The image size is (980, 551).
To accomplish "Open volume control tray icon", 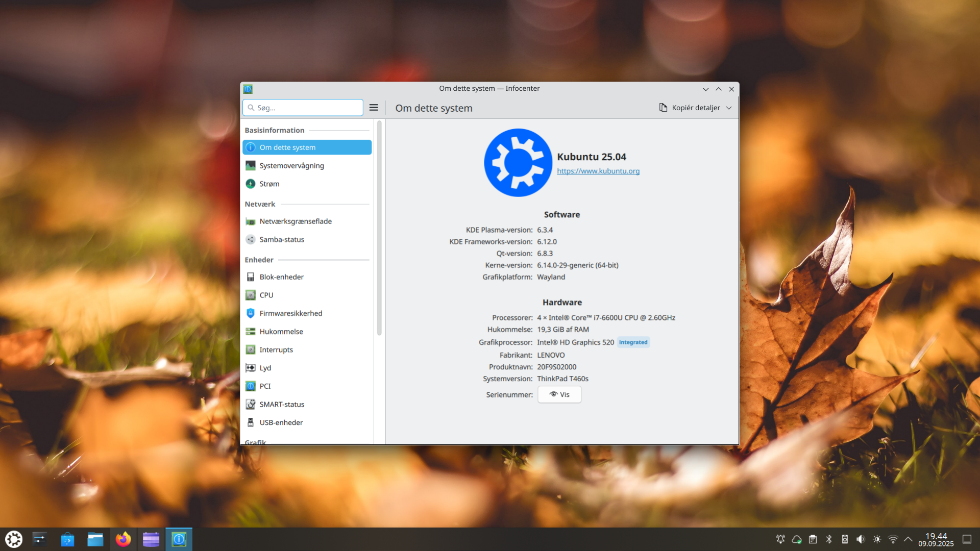I will pyautogui.click(x=861, y=539).
